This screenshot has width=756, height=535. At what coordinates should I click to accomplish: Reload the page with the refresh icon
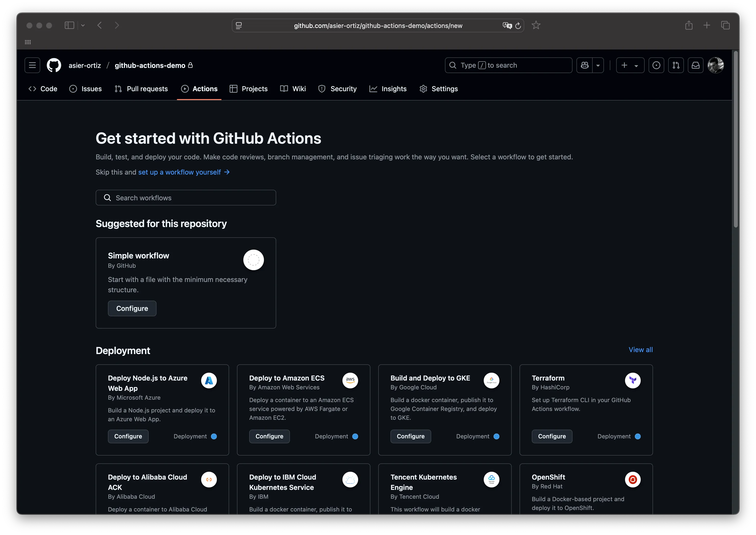click(x=518, y=26)
